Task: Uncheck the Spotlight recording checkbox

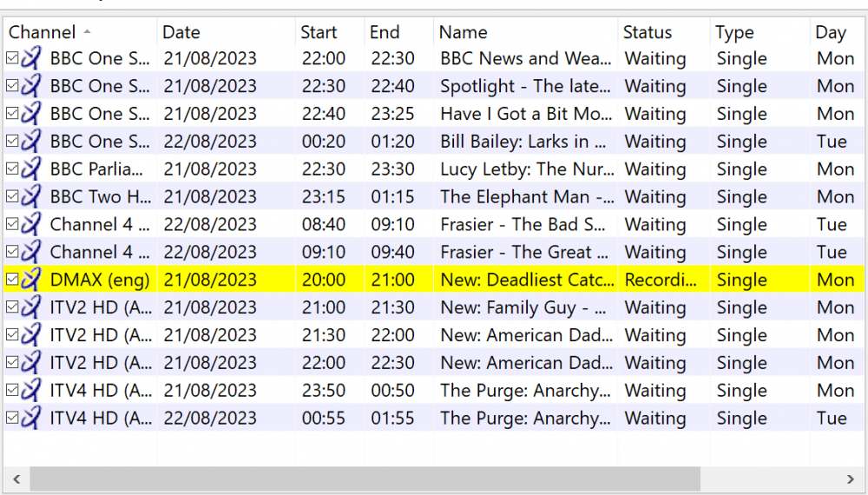Action: (12, 85)
